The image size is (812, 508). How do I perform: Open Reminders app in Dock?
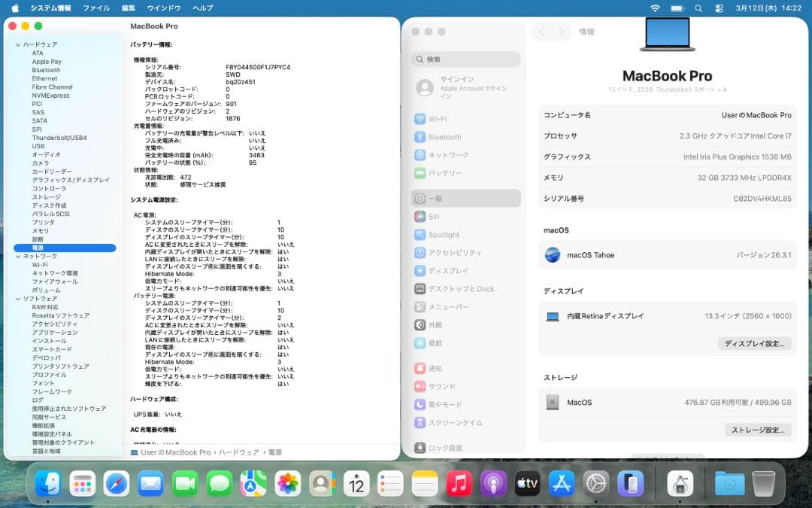(x=390, y=484)
